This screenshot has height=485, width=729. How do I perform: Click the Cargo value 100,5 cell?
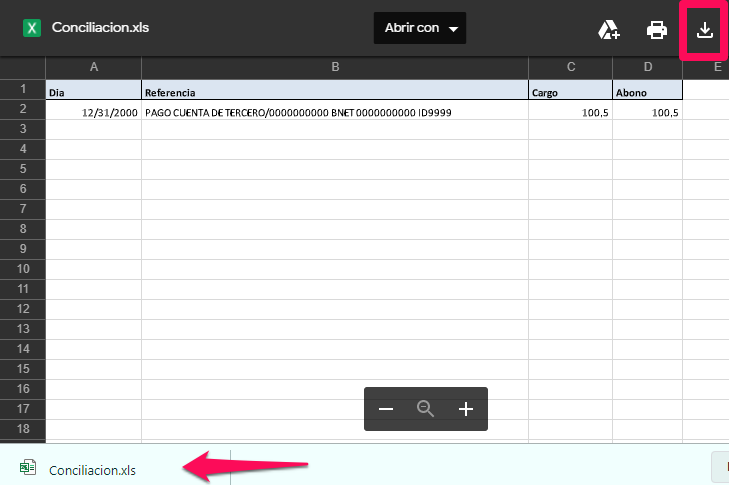(571, 113)
